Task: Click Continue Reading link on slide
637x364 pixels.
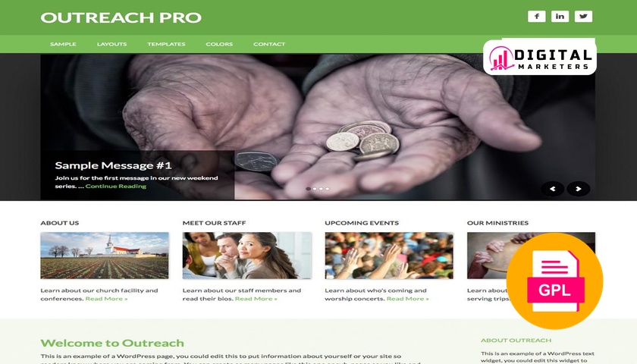Action: coord(116,186)
